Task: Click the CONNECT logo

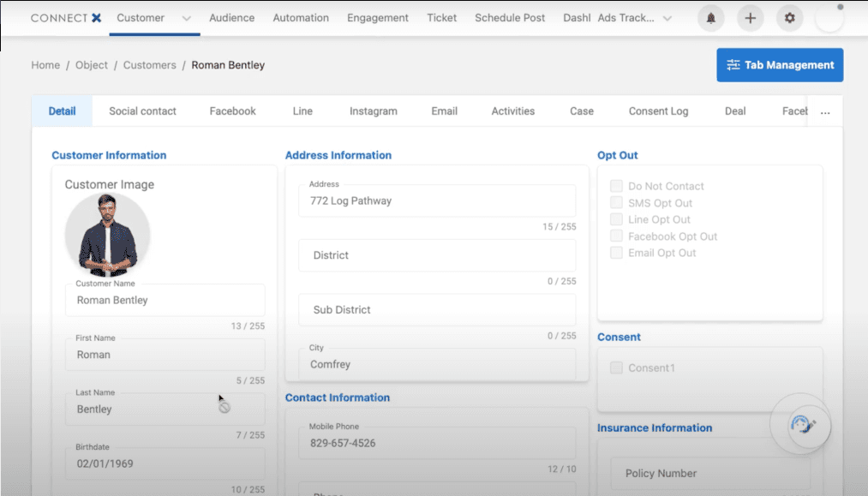Action: 65,17
